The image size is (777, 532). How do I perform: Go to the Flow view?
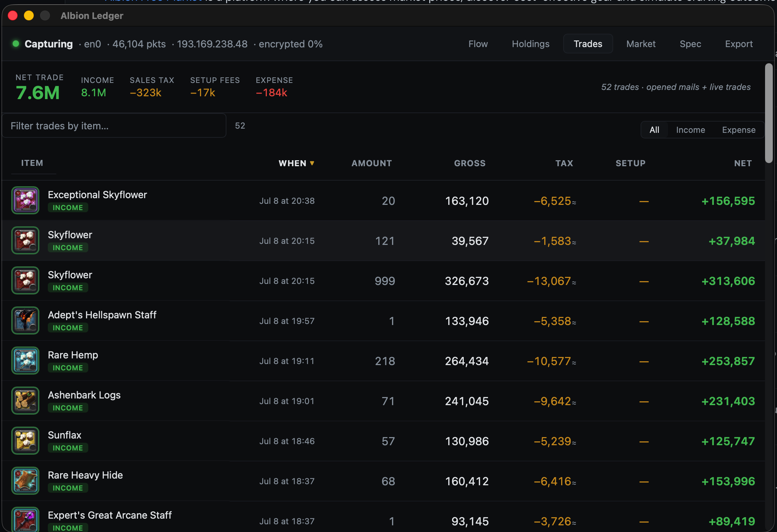(478, 44)
